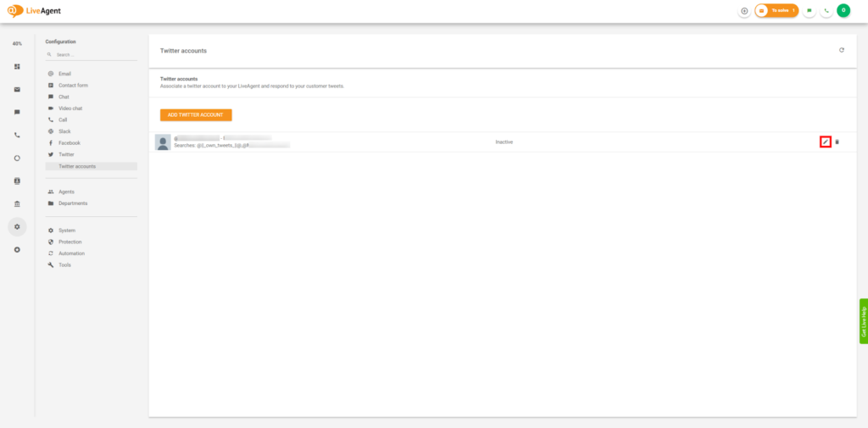This screenshot has height=428, width=868.
Task: Click the To solve tickets button
Action: tap(776, 11)
